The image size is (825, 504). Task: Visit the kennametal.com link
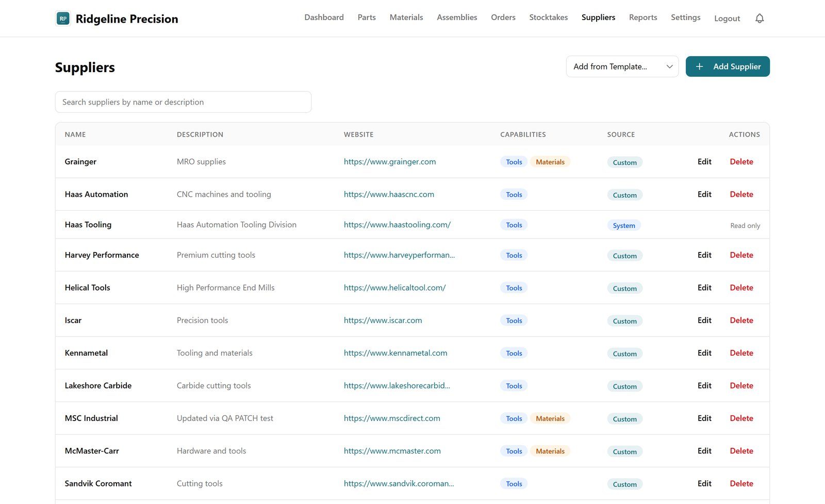(395, 353)
